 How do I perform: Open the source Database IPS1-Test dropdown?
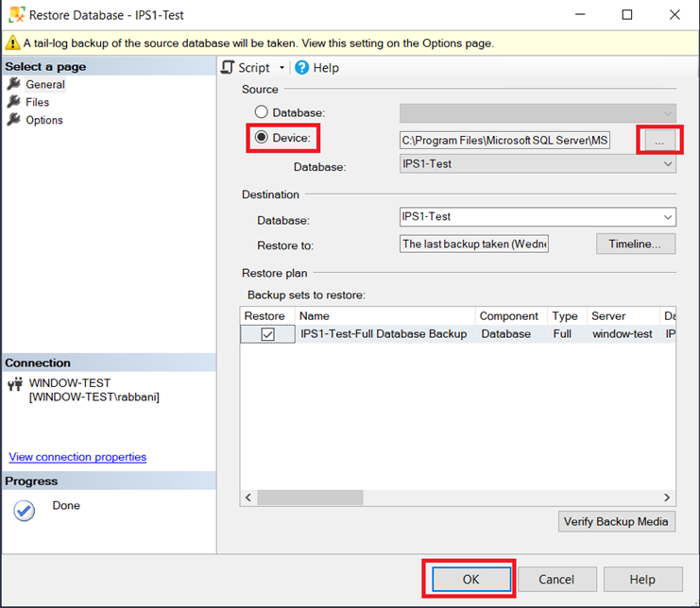click(x=668, y=164)
